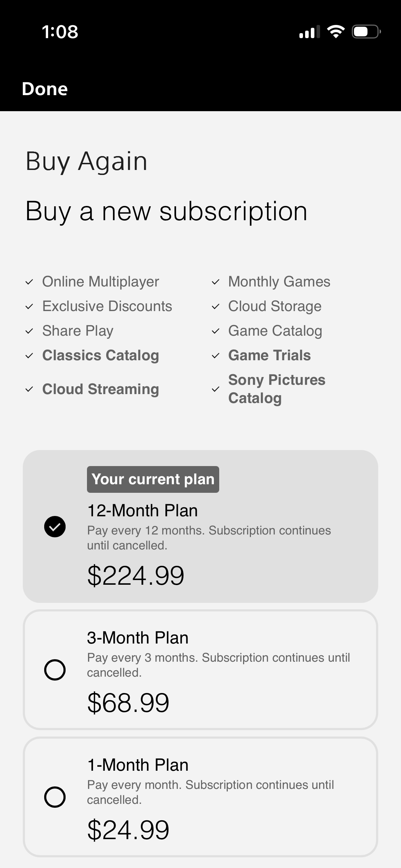Tap the battery status icon
401x868 pixels.
click(366, 32)
